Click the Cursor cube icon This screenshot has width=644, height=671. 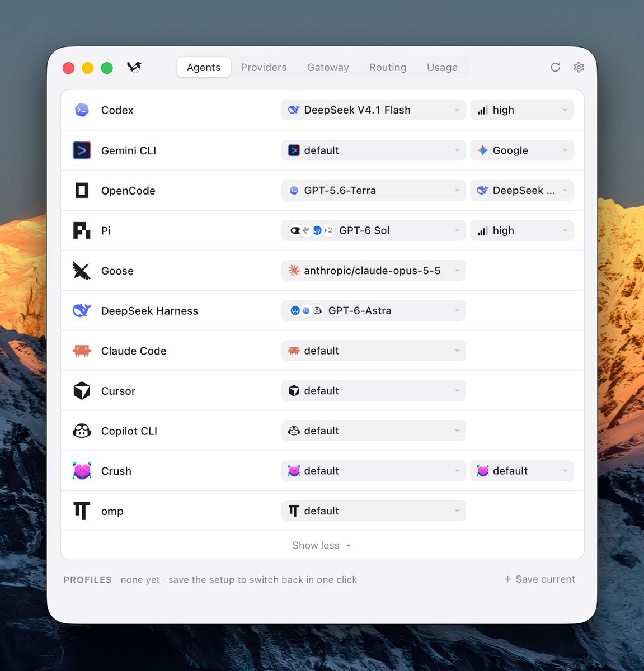(x=82, y=390)
